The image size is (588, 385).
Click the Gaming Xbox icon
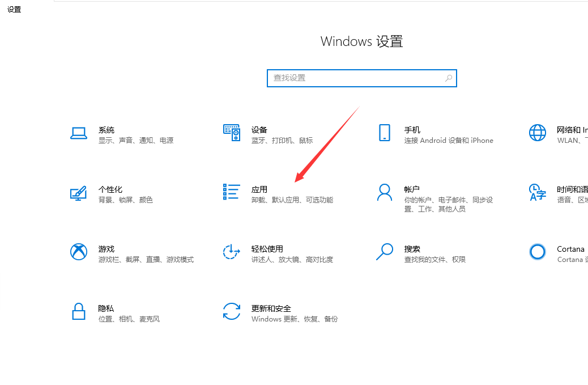pyautogui.click(x=78, y=252)
